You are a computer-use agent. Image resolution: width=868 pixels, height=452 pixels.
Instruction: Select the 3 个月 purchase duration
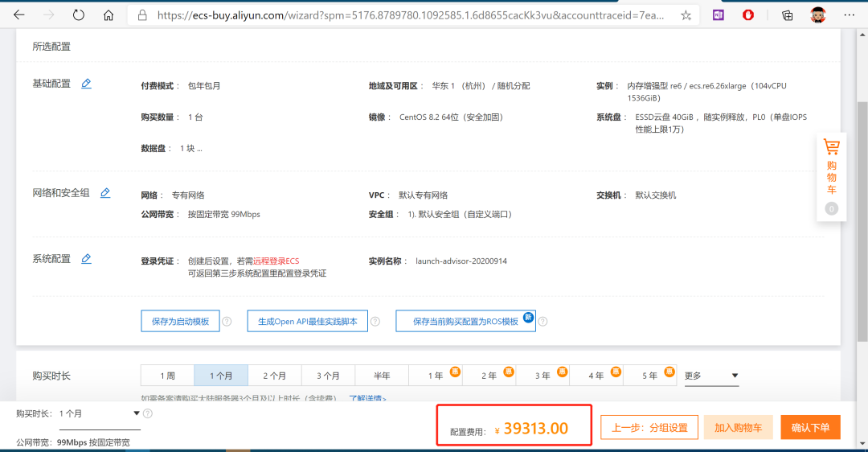pos(328,376)
